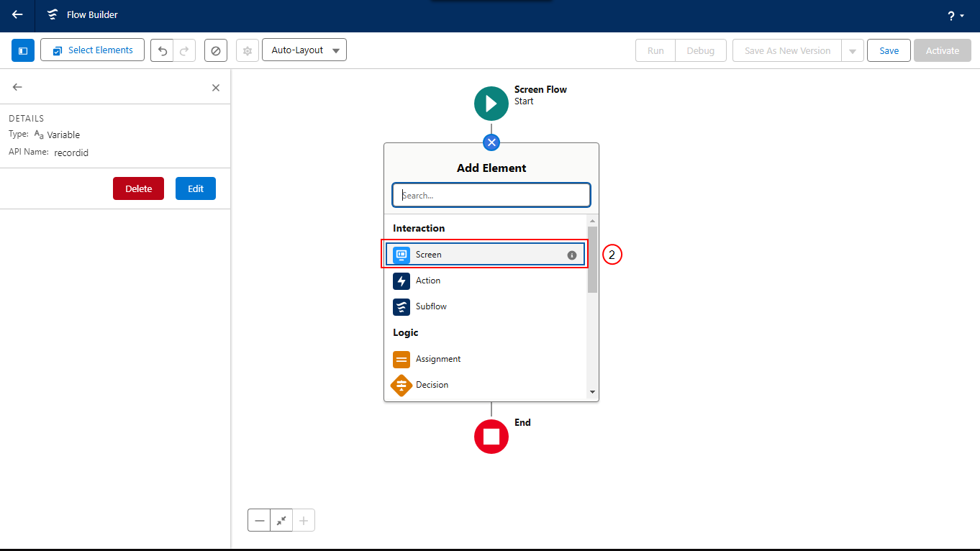Click Select Elements button
Image resolution: width=980 pixels, height=551 pixels.
(92, 50)
